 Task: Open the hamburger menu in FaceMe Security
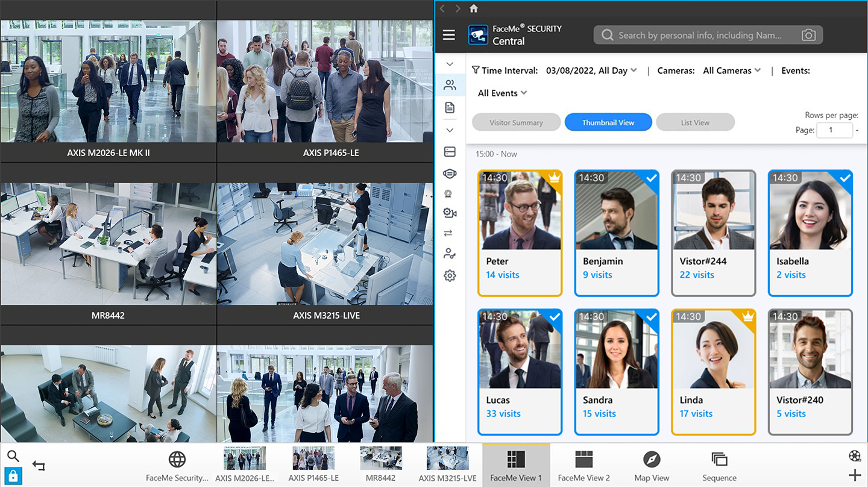coord(449,35)
